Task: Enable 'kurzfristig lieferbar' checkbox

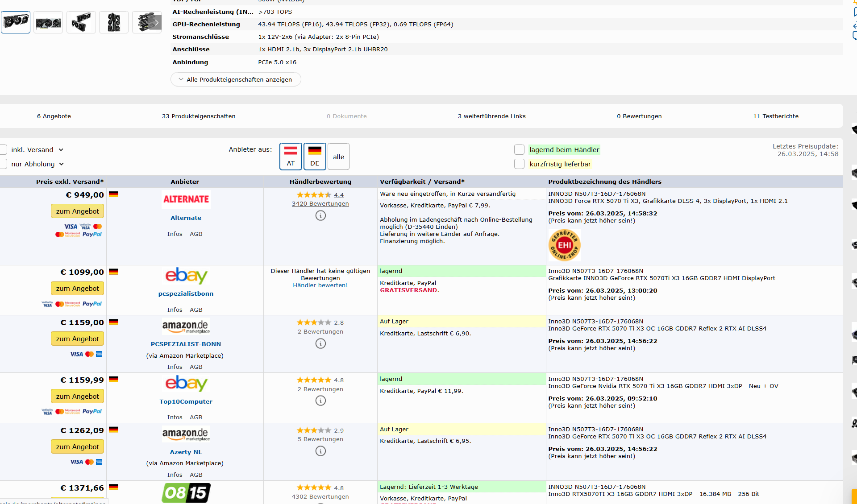Action: [519, 164]
